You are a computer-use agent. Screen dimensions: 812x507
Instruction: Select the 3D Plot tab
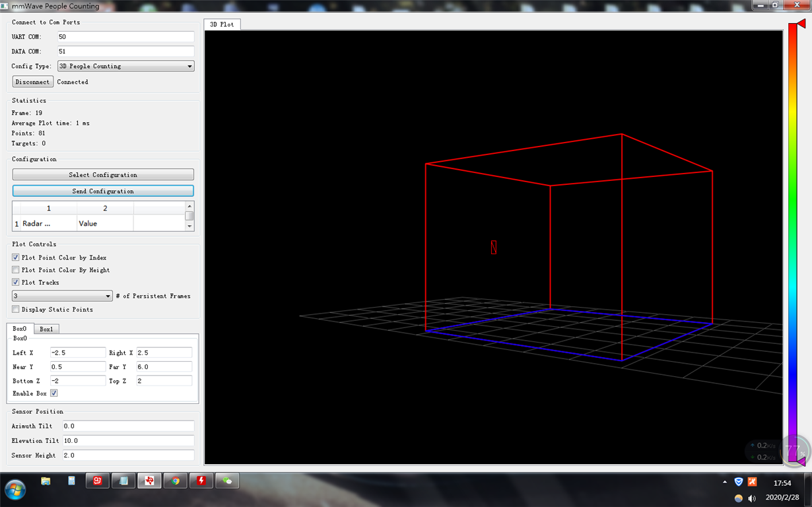pos(222,24)
